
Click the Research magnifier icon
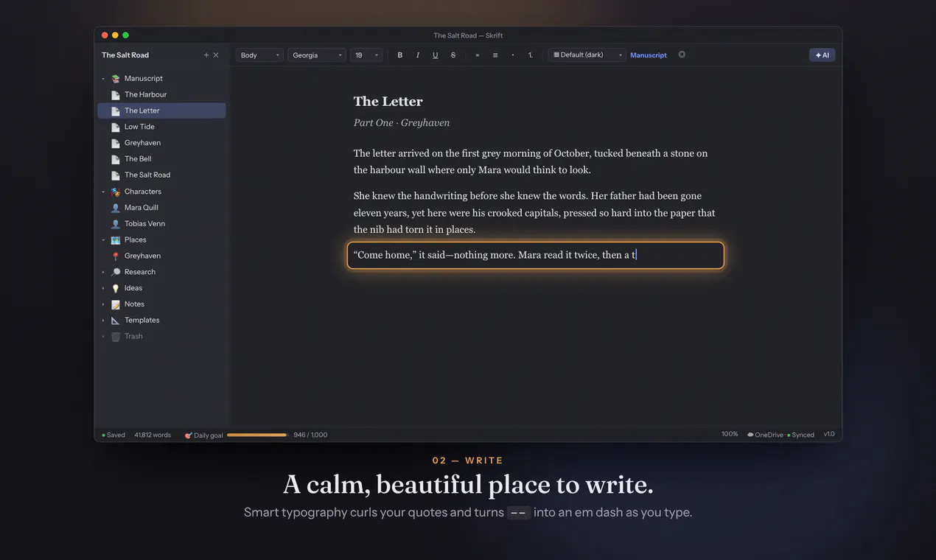116,272
